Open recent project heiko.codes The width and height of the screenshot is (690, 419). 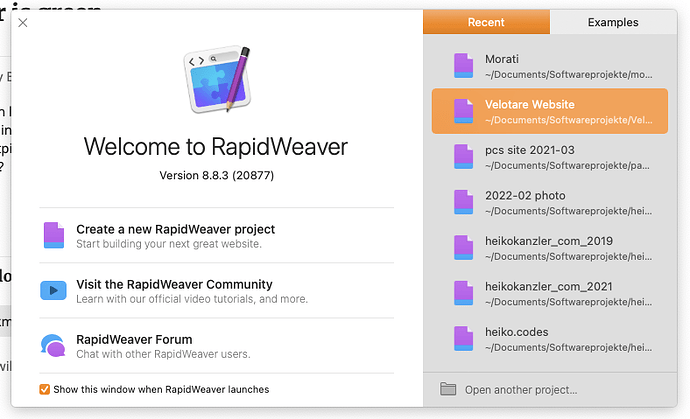click(x=550, y=338)
